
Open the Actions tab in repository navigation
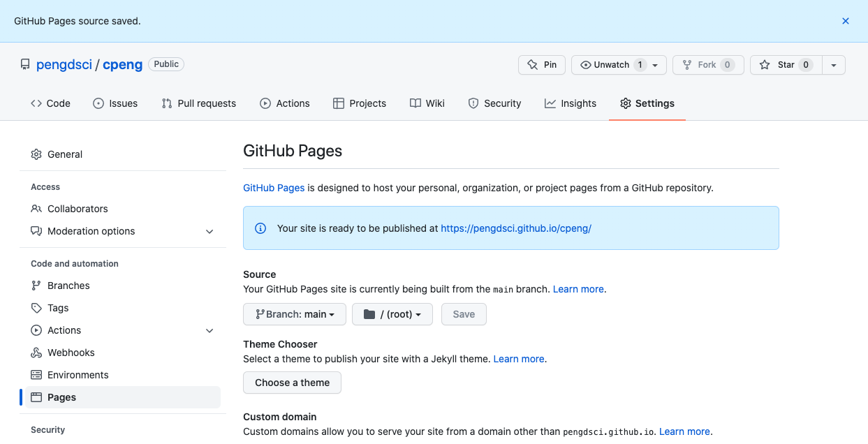click(x=284, y=103)
